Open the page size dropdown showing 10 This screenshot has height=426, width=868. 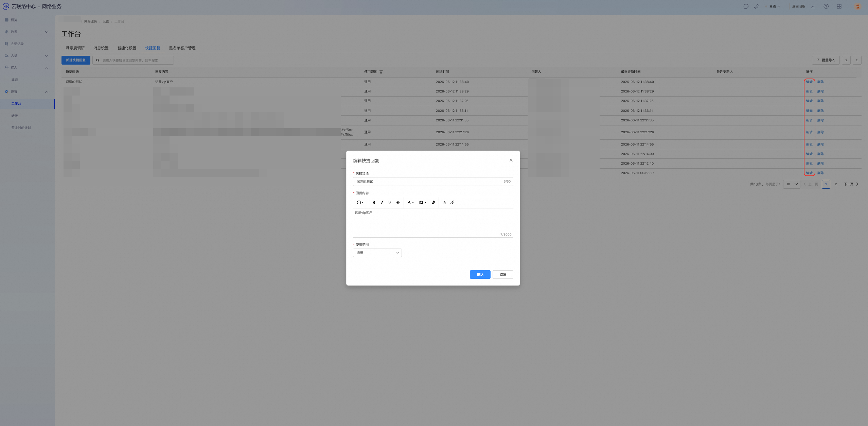tap(792, 184)
